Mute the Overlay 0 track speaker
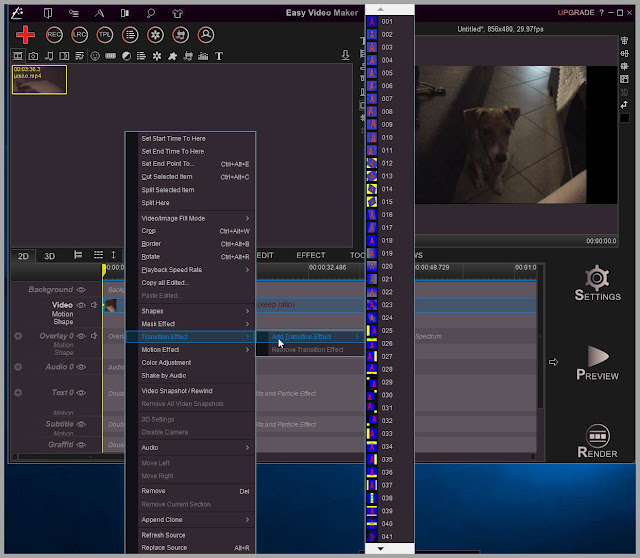 pos(94,336)
